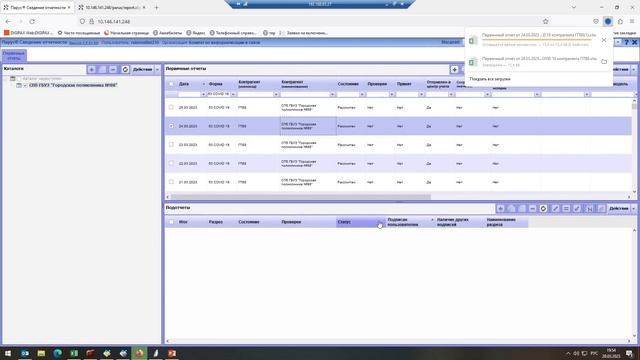This screenshot has width=640, height=360.
Task: Check the row dated 22.03.2023
Action: point(171,163)
